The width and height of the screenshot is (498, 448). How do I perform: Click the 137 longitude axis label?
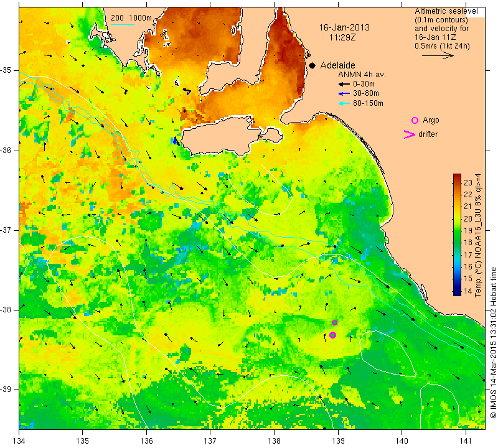(x=210, y=441)
